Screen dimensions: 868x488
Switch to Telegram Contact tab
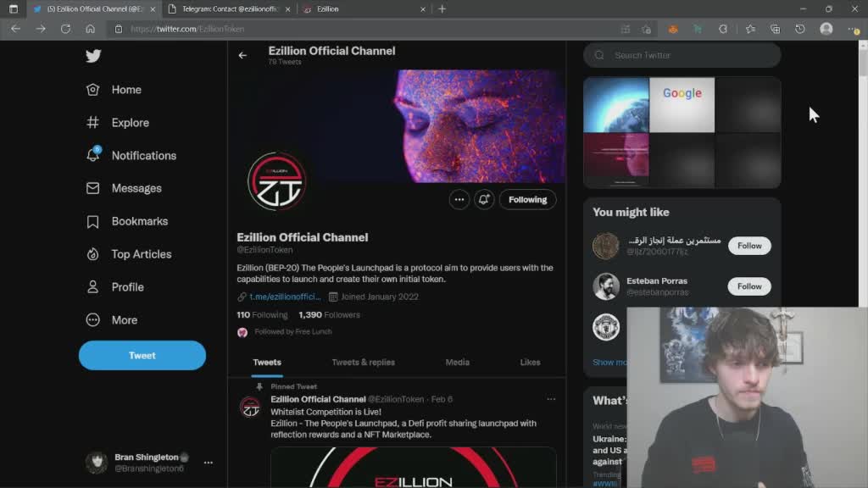pyautogui.click(x=230, y=8)
